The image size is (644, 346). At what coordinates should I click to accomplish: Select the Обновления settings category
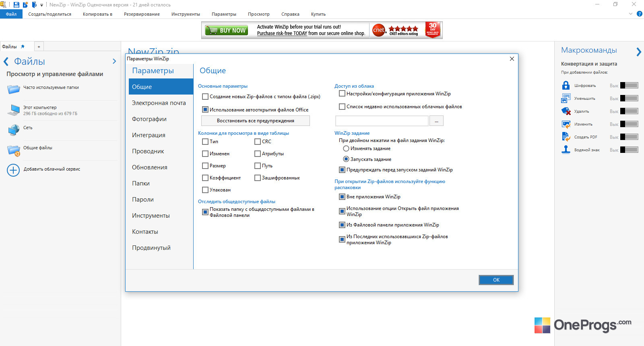tap(161, 167)
